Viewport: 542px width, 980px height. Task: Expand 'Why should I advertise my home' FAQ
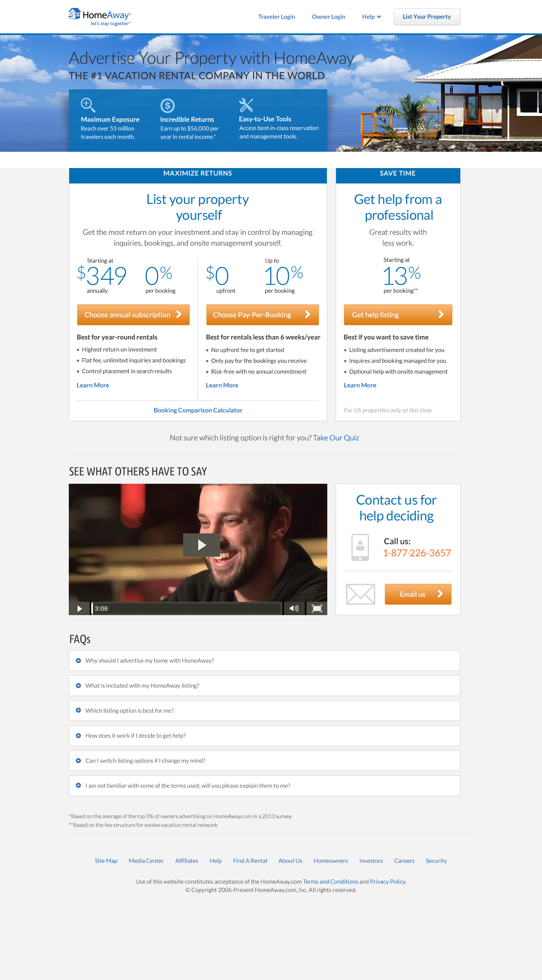coord(264,661)
